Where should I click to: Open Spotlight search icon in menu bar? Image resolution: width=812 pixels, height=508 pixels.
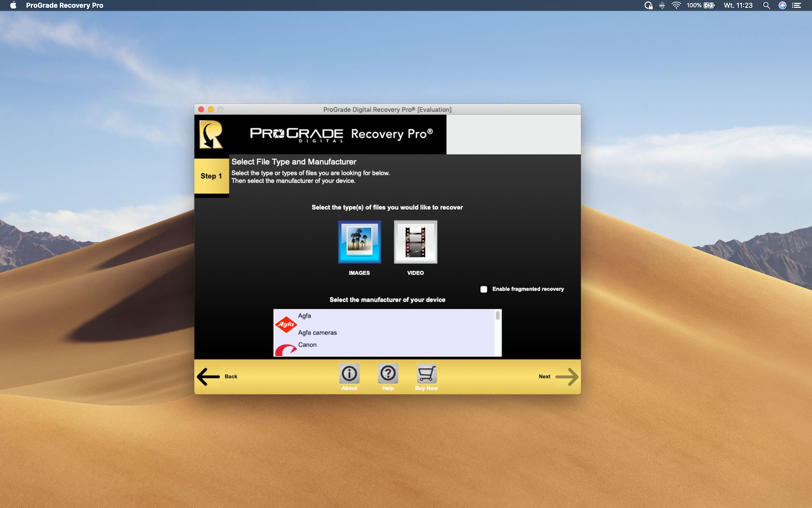click(x=766, y=5)
